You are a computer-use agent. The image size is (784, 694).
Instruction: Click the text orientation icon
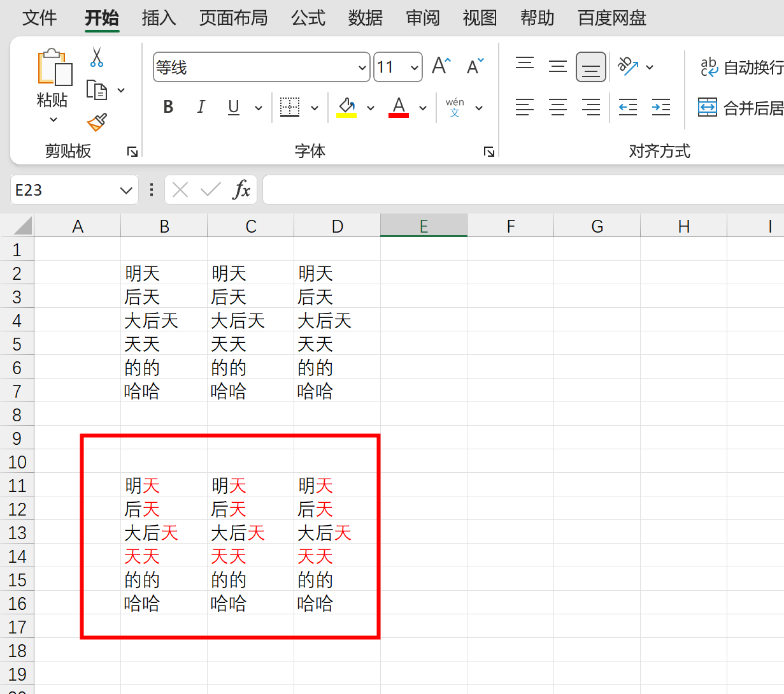click(628, 66)
